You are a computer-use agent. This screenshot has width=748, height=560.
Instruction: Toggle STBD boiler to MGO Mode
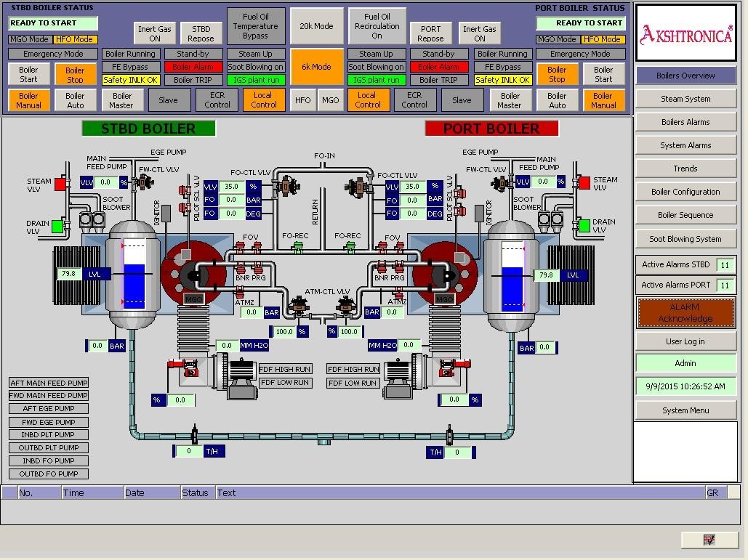31,38
